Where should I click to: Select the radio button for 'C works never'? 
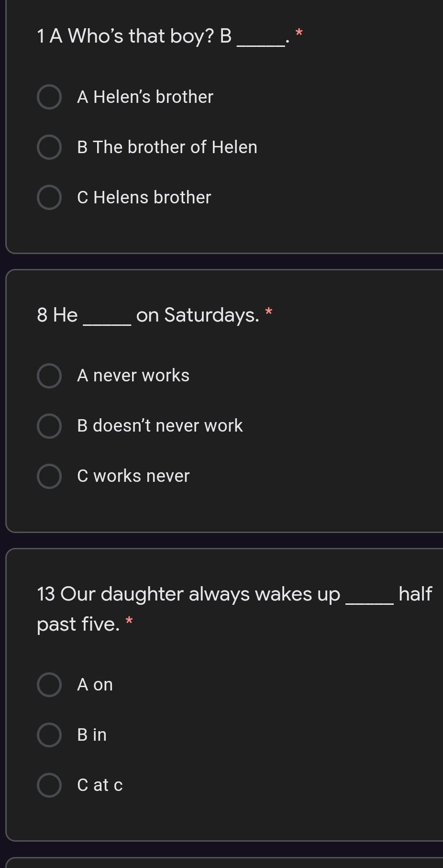pos(49,476)
